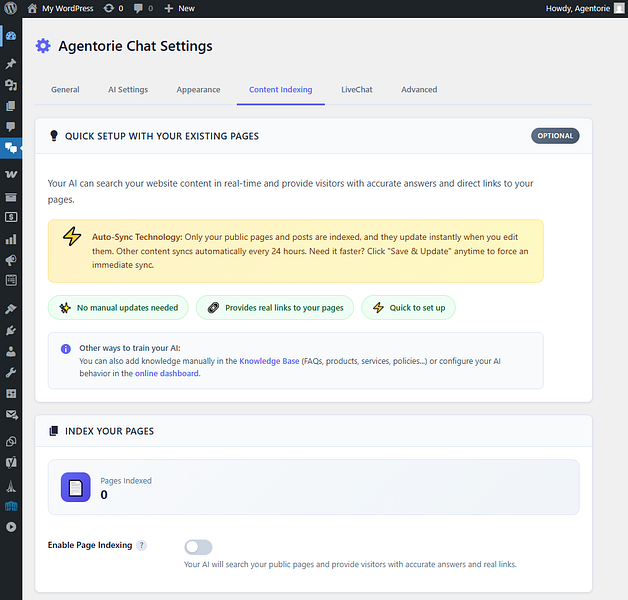Switch to the General tab
628x600 pixels.
[65, 90]
